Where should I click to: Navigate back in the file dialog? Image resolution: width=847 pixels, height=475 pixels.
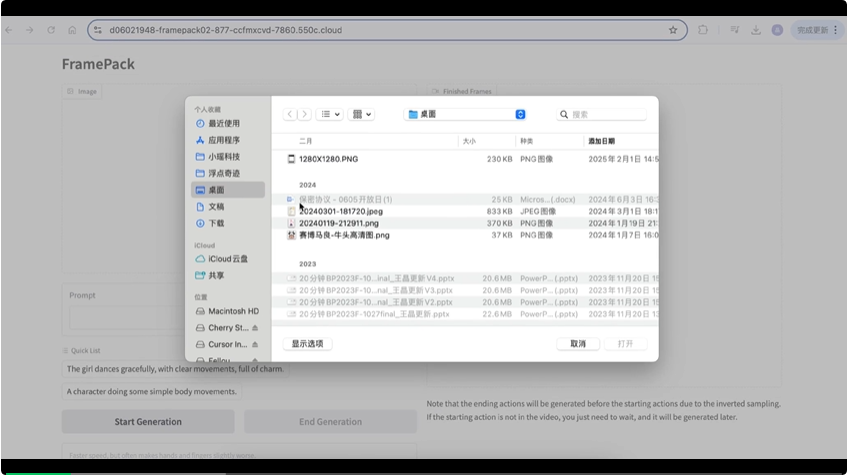(290, 114)
